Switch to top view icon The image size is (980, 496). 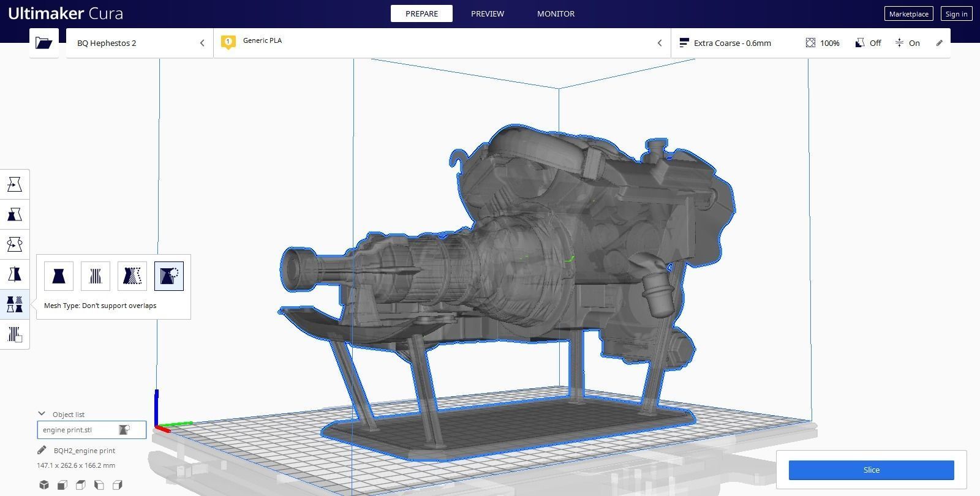pyautogui.click(x=81, y=485)
